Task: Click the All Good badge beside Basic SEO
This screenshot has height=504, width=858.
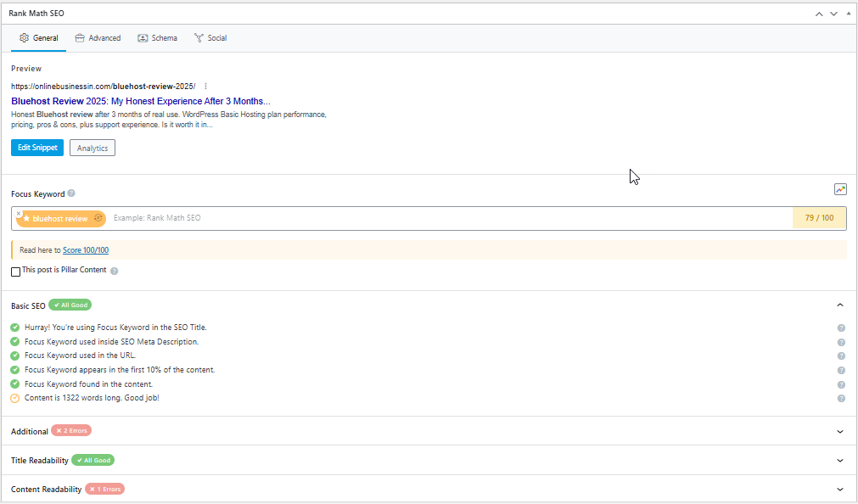Action: [x=70, y=305]
